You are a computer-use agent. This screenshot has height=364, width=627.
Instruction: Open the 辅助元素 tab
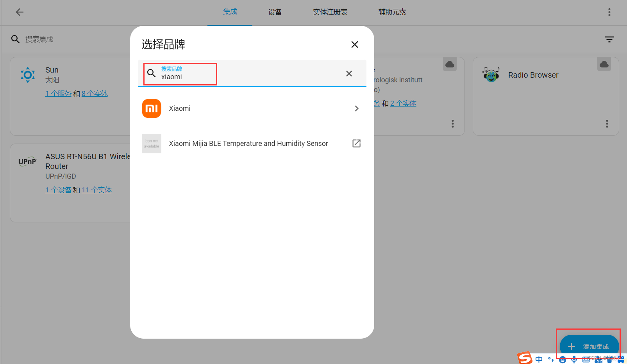392,12
